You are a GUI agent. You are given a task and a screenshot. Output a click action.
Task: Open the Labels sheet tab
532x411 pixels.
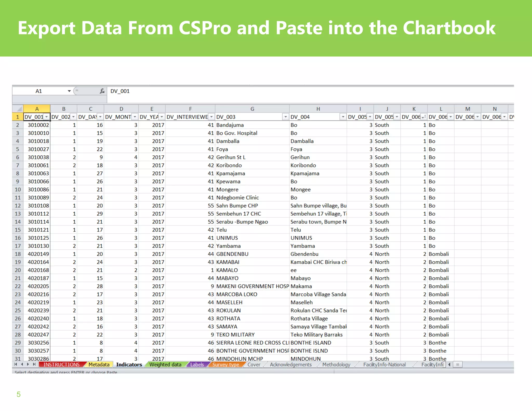pos(197,364)
